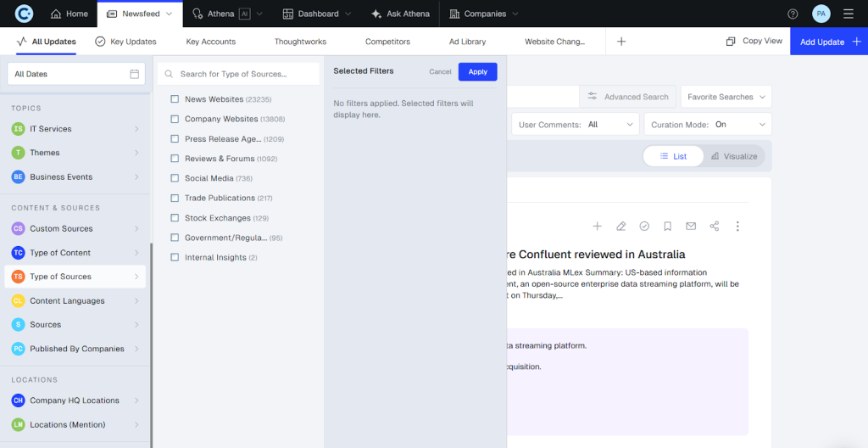Open the Key Accounts tab
This screenshot has height=448, width=868.
pos(211,42)
